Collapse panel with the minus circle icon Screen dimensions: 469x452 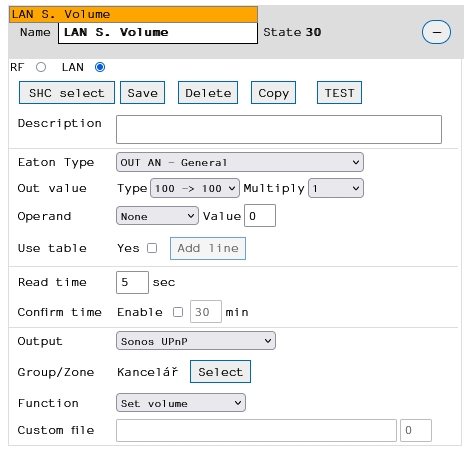click(x=436, y=32)
